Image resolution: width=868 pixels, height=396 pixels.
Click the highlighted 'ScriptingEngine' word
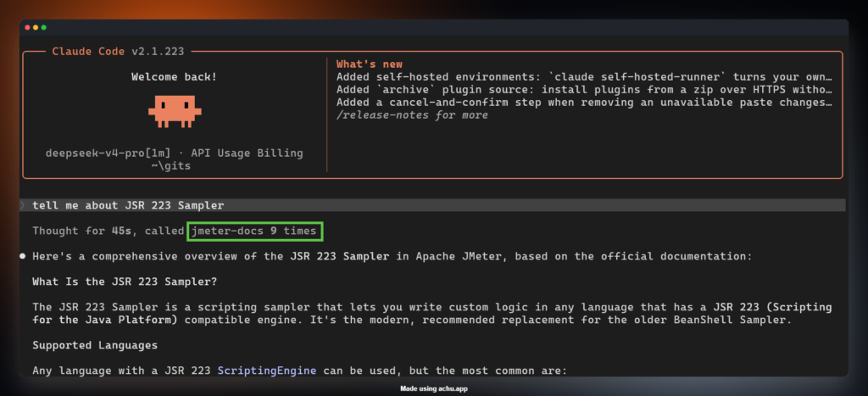click(x=267, y=371)
